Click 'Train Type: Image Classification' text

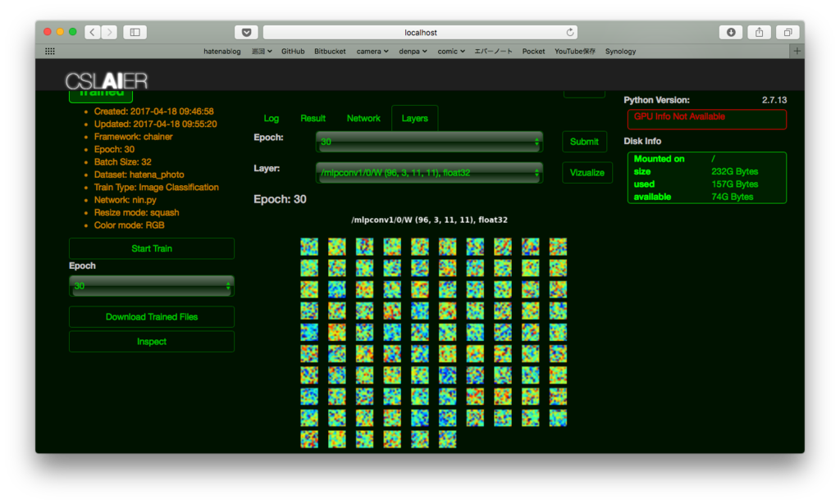(x=157, y=188)
